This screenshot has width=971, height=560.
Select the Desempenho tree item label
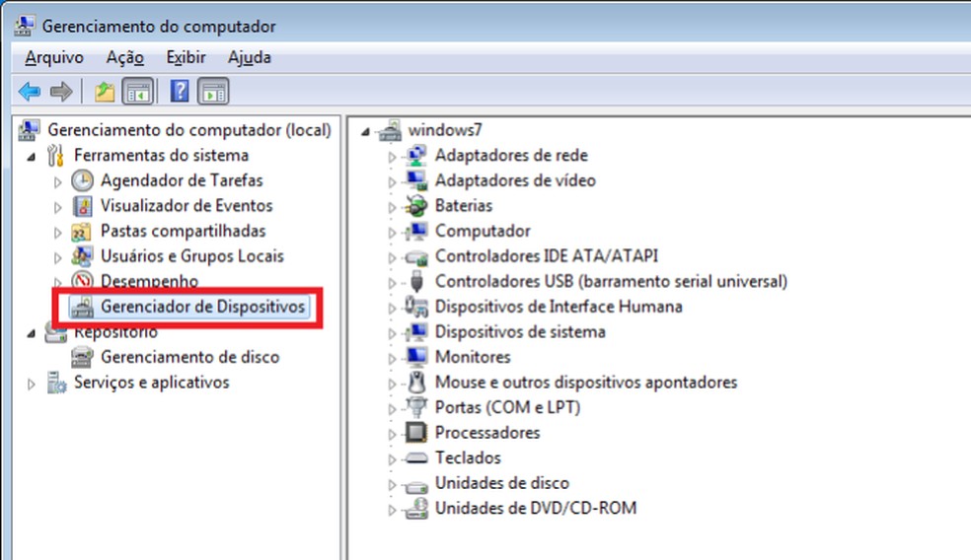tap(149, 280)
